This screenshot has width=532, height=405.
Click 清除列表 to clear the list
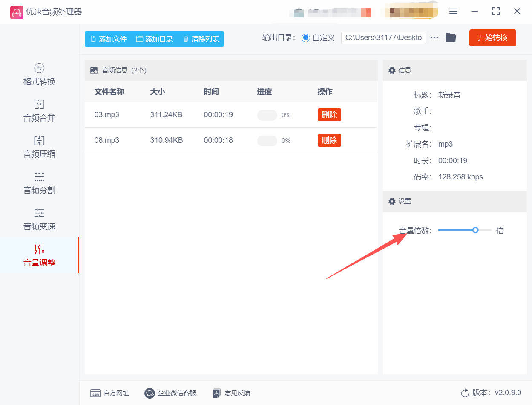(x=201, y=39)
